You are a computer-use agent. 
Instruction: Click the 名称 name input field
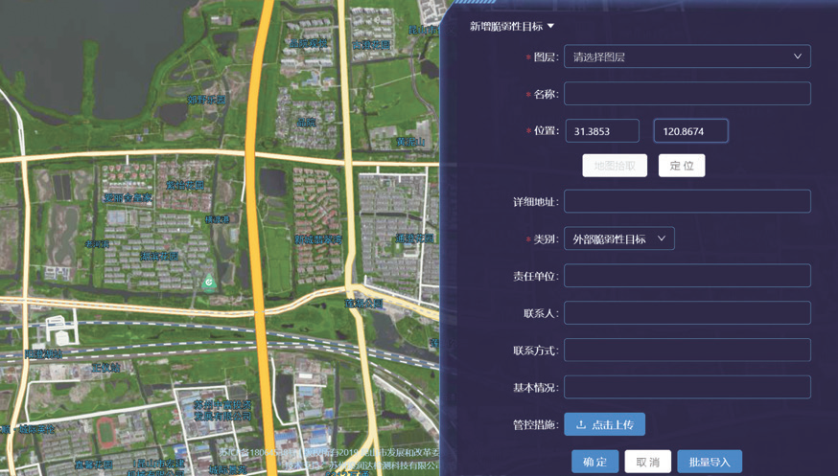[x=686, y=94]
